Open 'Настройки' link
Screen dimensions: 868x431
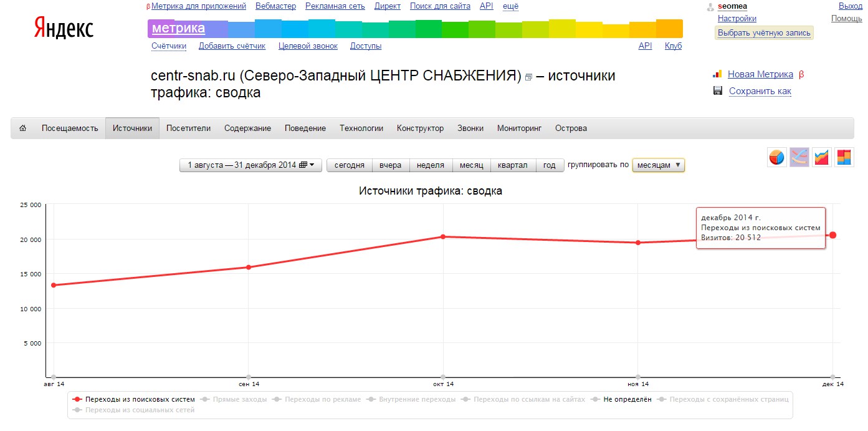tap(737, 19)
